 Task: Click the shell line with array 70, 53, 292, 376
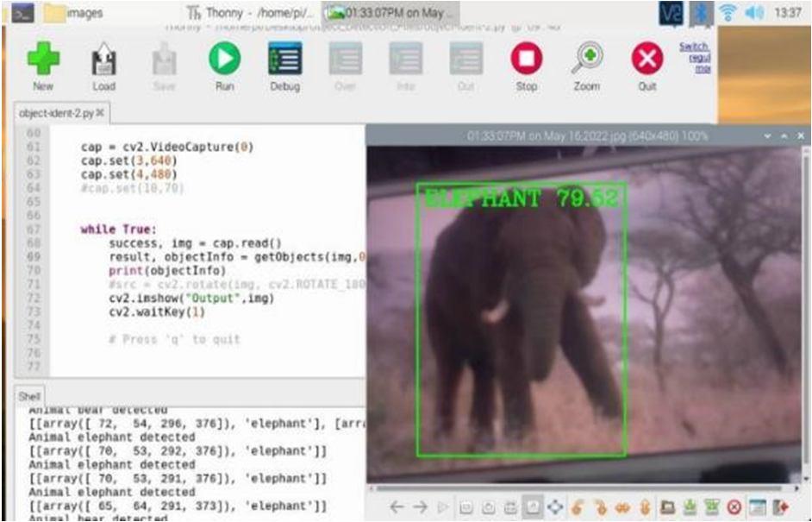pos(178,451)
